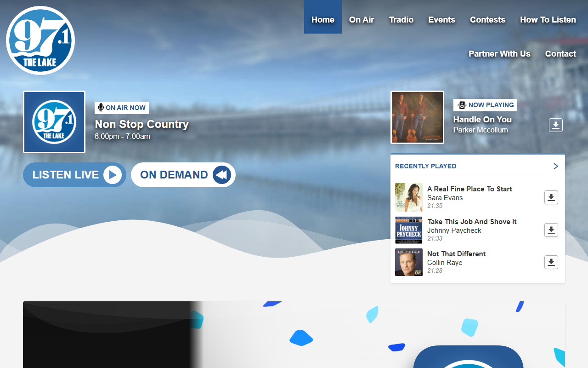Click the play icon in Listen Live
This screenshot has width=588, height=368.
point(113,175)
